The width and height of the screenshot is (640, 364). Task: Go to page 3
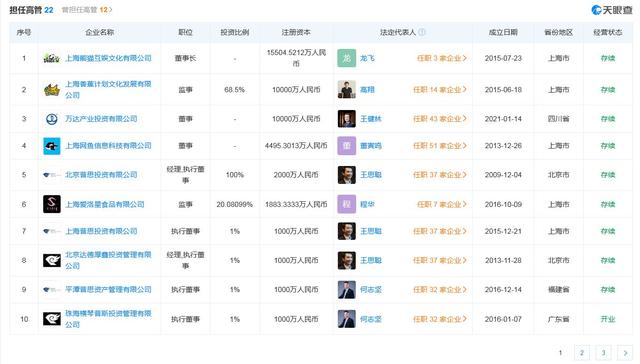pyautogui.click(x=603, y=353)
